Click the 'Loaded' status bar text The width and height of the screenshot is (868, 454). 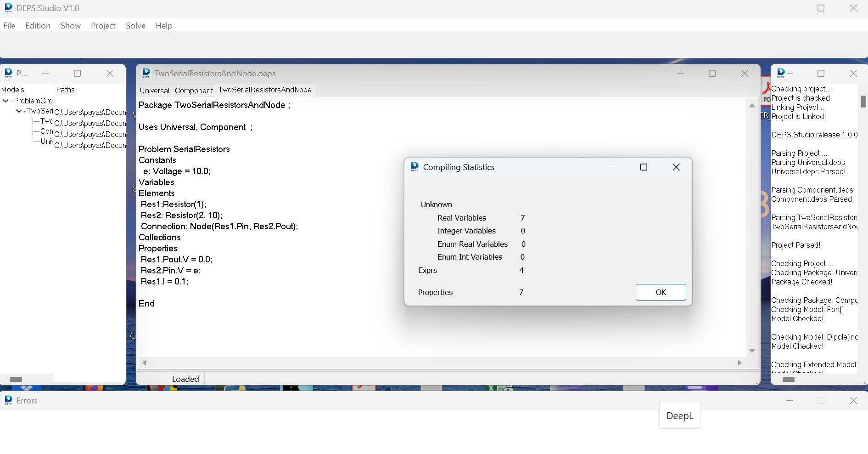click(x=185, y=379)
